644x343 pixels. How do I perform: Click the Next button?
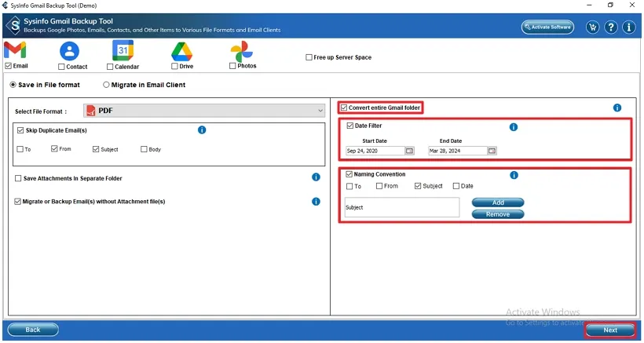coord(610,330)
